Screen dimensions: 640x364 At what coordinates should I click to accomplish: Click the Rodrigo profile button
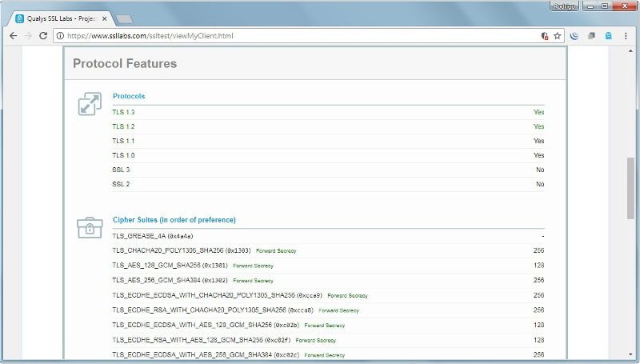(x=565, y=6)
